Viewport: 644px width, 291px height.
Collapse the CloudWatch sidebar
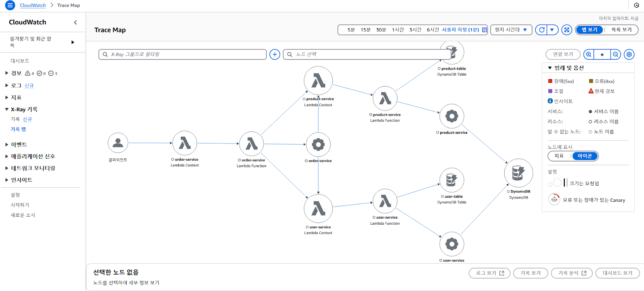click(x=75, y=23)
